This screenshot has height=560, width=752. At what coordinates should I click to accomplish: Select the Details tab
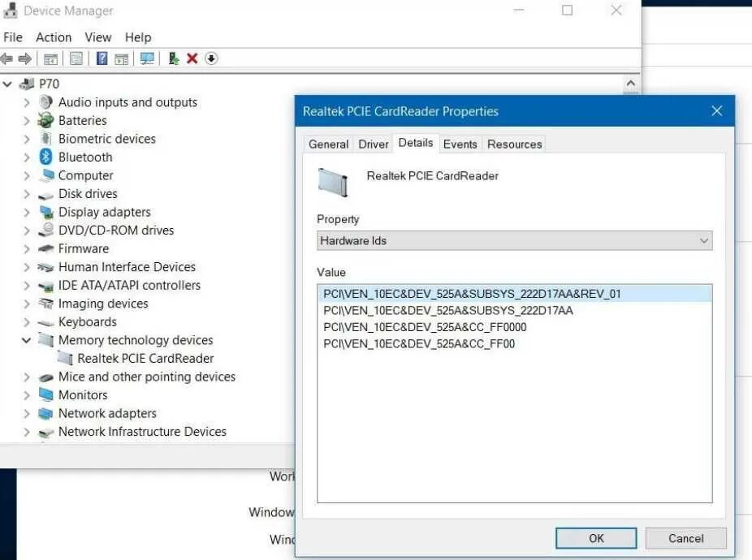coord(416,143)
